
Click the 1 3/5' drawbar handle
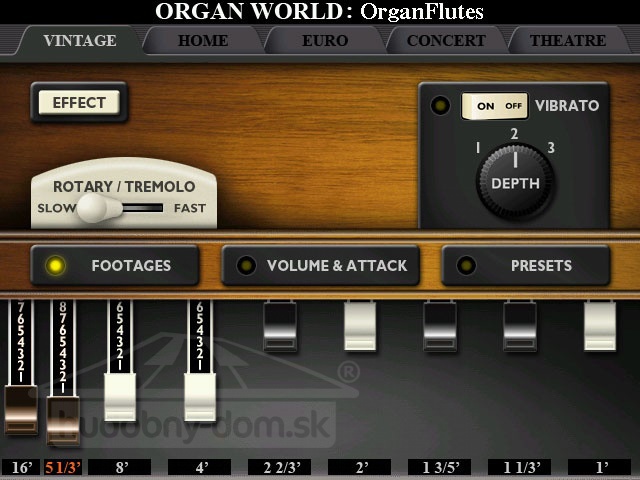click(x=440, y=327)
